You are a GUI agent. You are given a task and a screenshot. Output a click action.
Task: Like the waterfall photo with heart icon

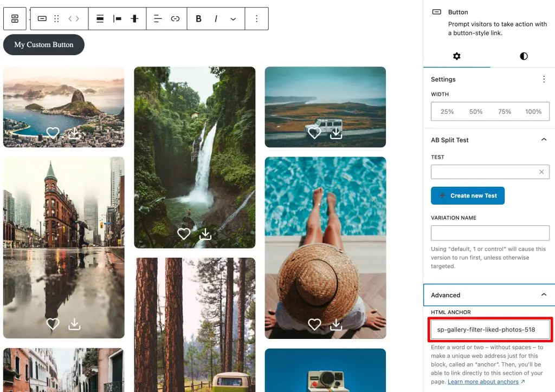pos(184,234)
